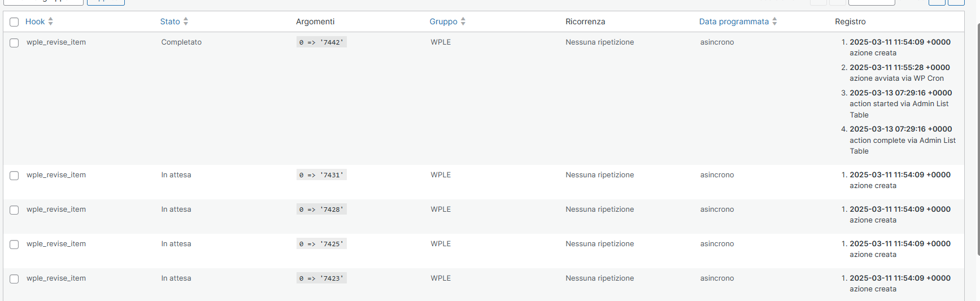Click log text 'action started via Admin List Table'
Viewport: 980px width, 301px height.
pyautogui.click(x=899, y=109)
